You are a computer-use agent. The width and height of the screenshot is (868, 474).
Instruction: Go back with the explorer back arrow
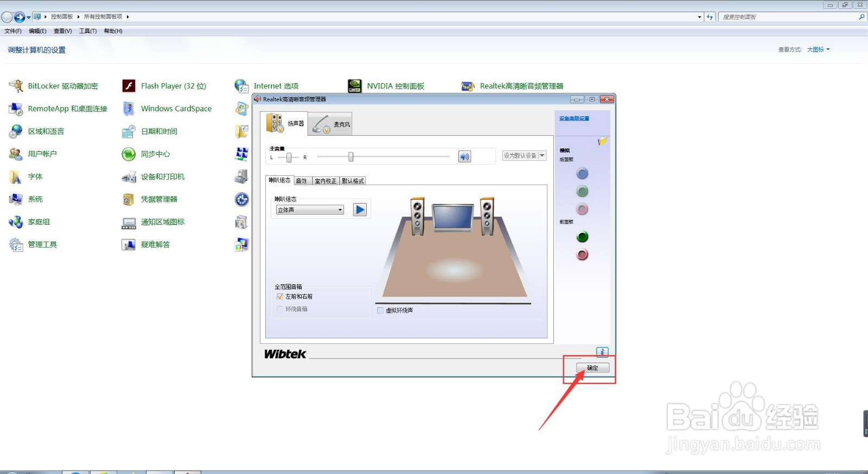[7, 17]
